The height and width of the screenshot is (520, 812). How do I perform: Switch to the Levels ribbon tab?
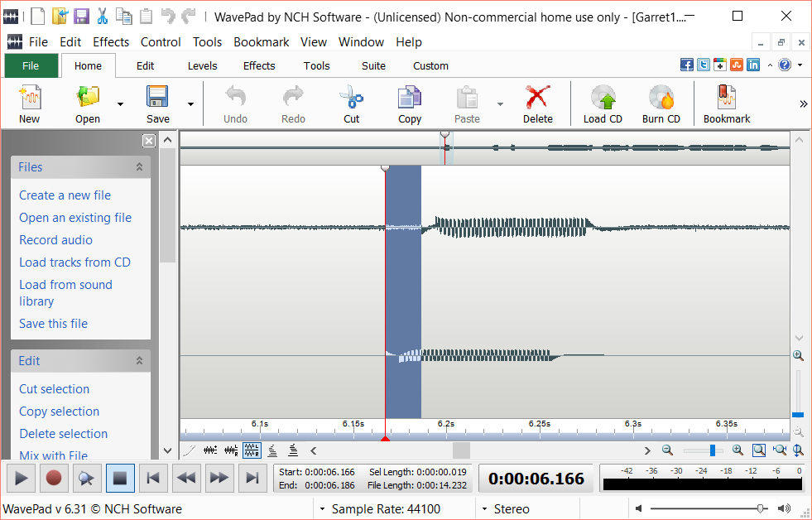tap(202, 65)
